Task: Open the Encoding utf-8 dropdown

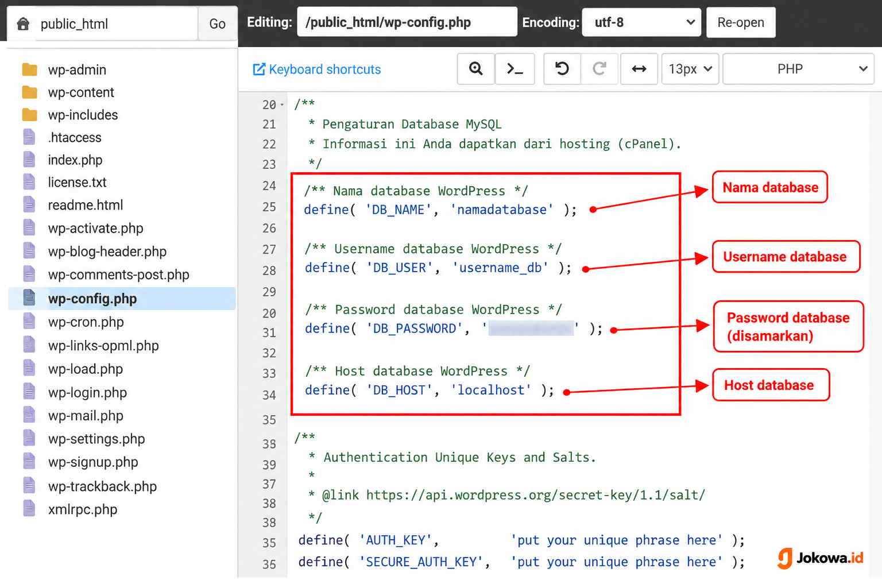Action: [641, 22]
